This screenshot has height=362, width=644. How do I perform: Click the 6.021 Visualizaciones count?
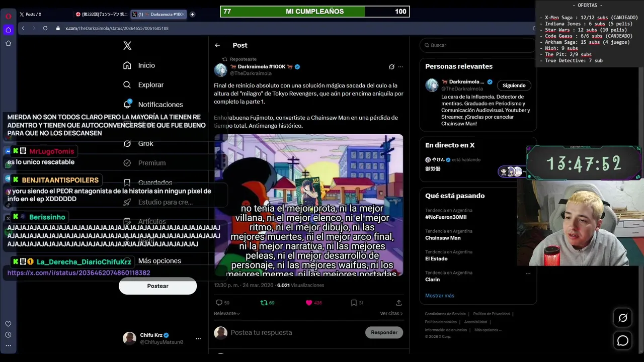click(x=300, y=285)
